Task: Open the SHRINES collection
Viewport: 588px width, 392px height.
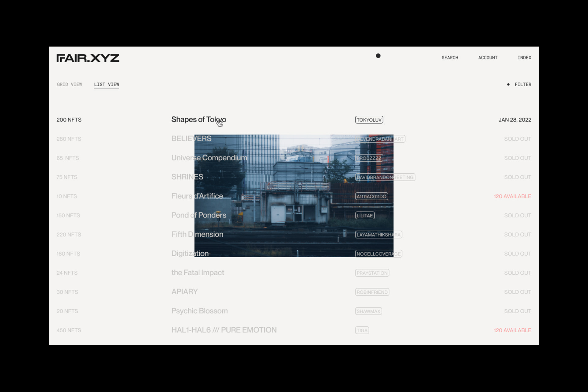Action: (187, 177)
